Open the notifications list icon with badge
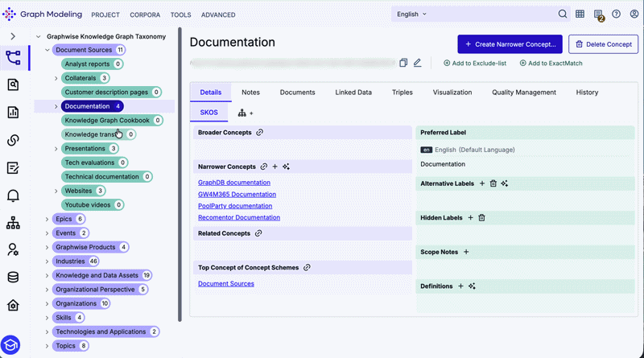 (598, 14)
